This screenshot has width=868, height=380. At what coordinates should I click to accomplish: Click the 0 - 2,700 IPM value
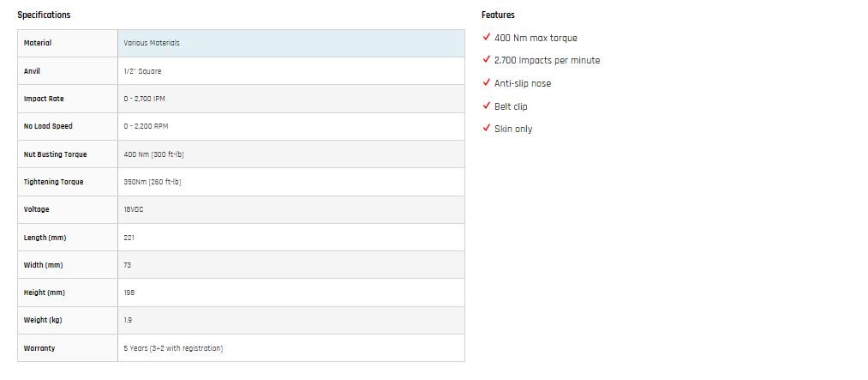(x=145, y=99)
